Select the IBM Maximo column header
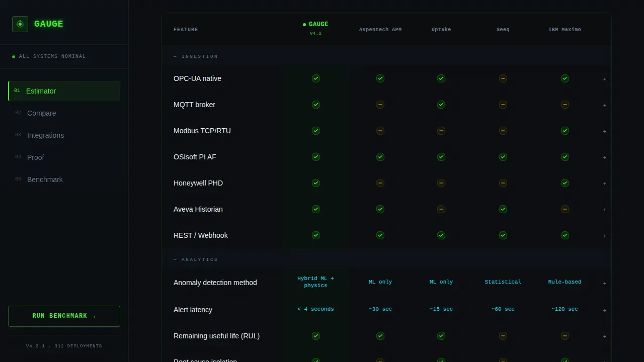This screenshot has height=362, width=644. point(565,30)
